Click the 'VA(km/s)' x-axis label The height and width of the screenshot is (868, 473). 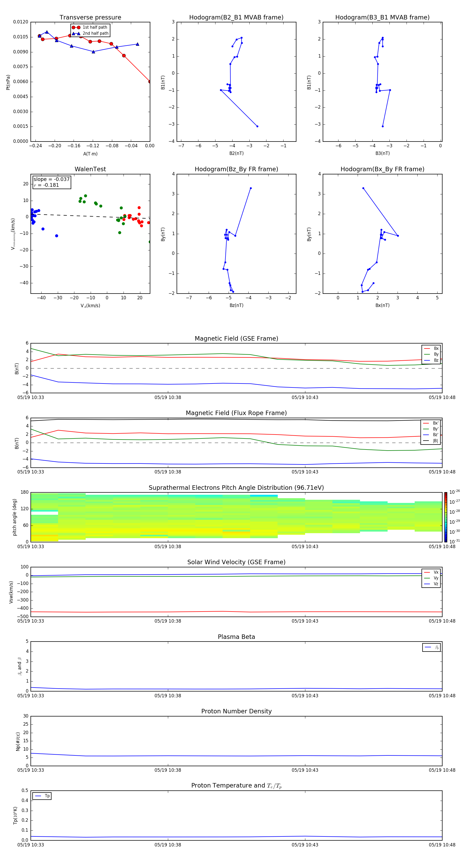tap(90, 306)
